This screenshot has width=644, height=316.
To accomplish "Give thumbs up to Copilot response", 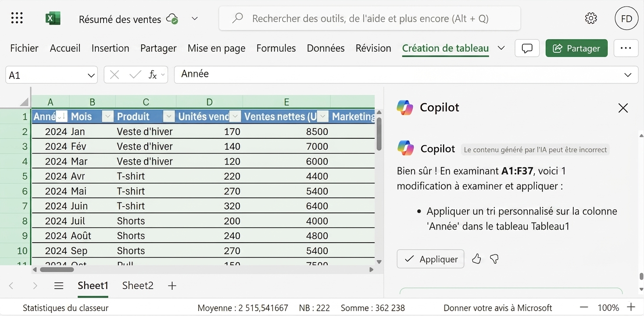I will pos(476,259).
